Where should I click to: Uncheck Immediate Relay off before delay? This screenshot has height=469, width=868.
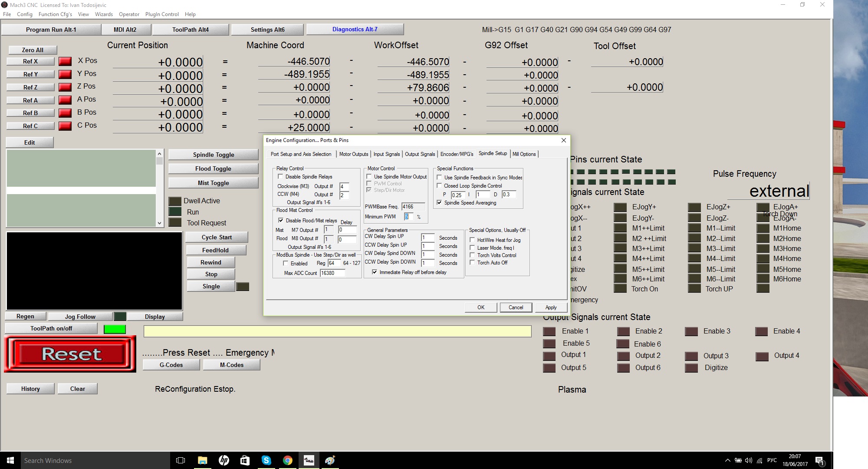pos(375,272)
